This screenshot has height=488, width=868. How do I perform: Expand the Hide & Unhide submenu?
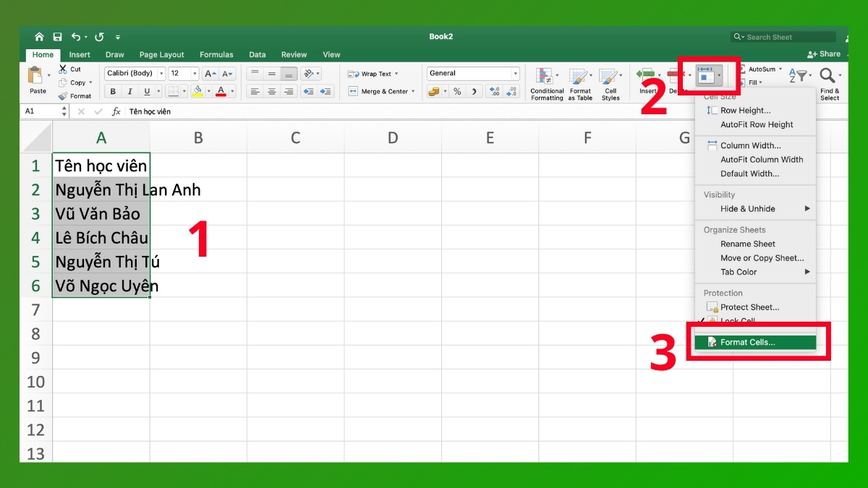745,209
